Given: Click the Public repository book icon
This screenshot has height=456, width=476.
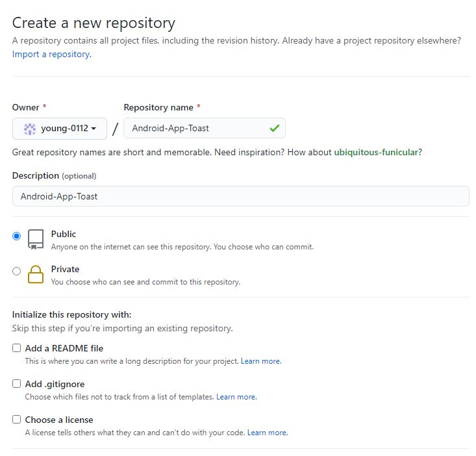Looking at the screenshot, I should pos(36,240).
